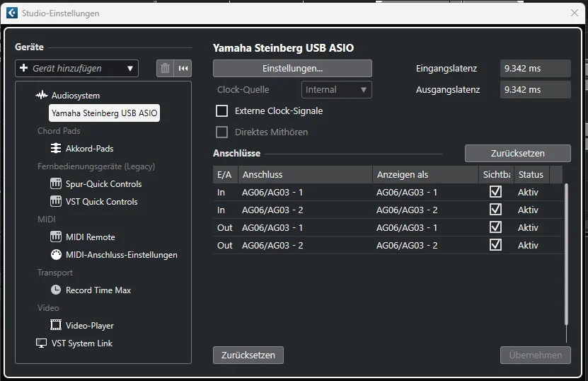The width and height of the screenshot is (588, 381).
Task: Click Zurücksetzen next to Anschlüsse
Action: pyautogui.click(x=517, y=153)
